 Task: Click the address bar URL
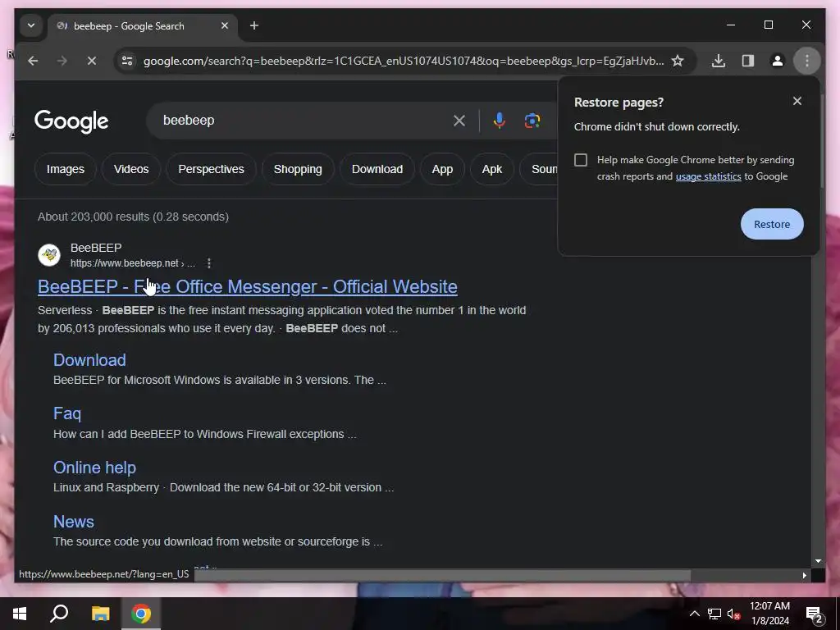click(404, 61)
